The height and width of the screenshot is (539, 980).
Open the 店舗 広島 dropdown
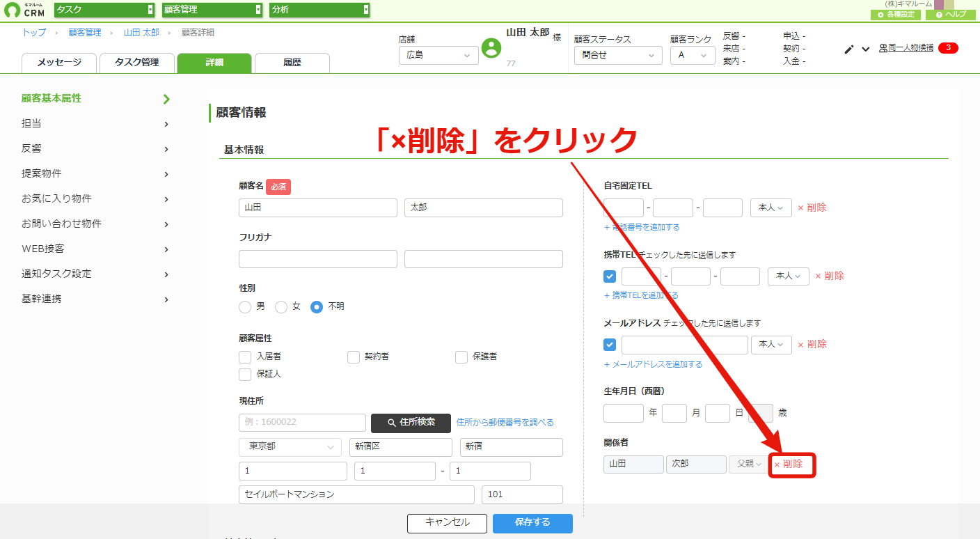point(438,55)
